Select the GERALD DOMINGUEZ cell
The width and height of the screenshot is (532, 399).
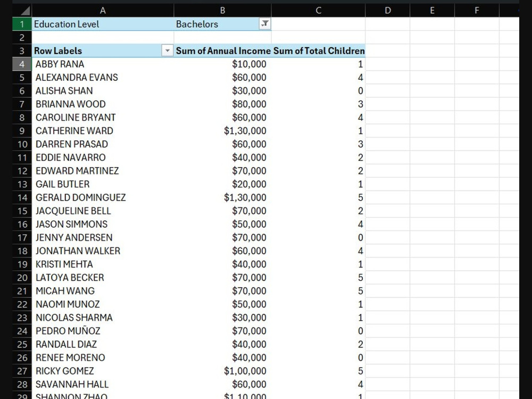[x=103, y=197]
